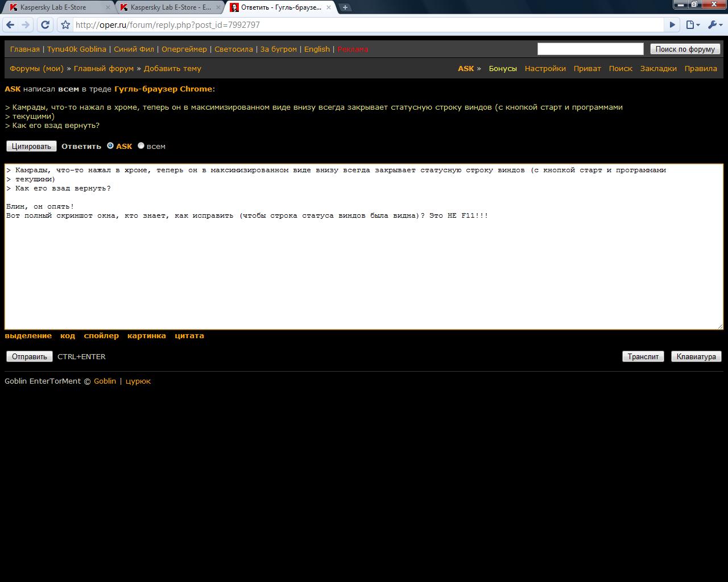Viewport: 728px width, 582px height.
Task: Open Главный форум breadcrumb link
Action: point(104,68)
